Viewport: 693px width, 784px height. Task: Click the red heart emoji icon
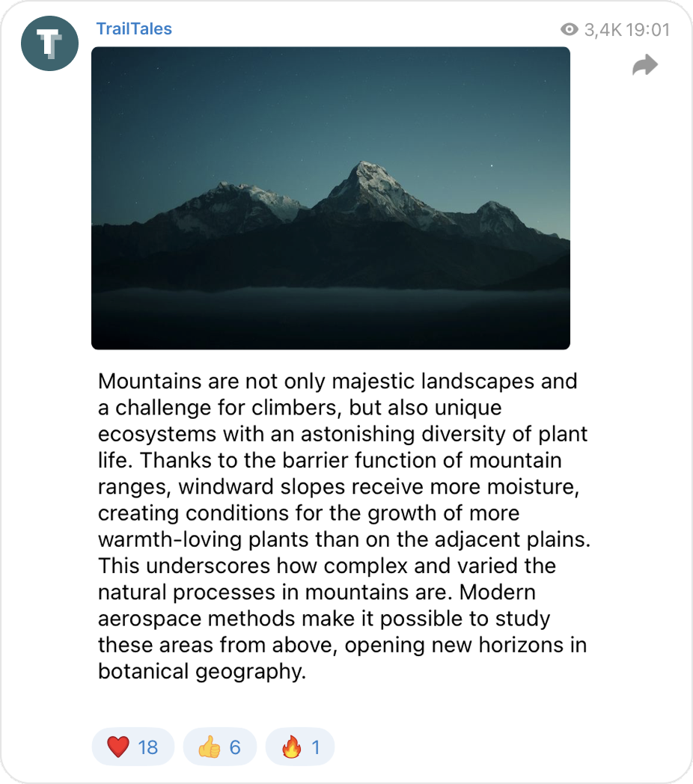click(117, 747)
